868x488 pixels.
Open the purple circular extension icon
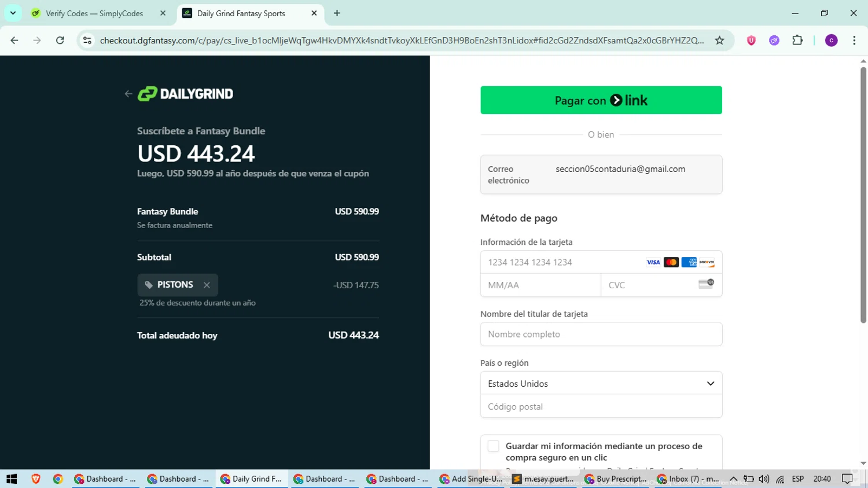click(774, 40)
